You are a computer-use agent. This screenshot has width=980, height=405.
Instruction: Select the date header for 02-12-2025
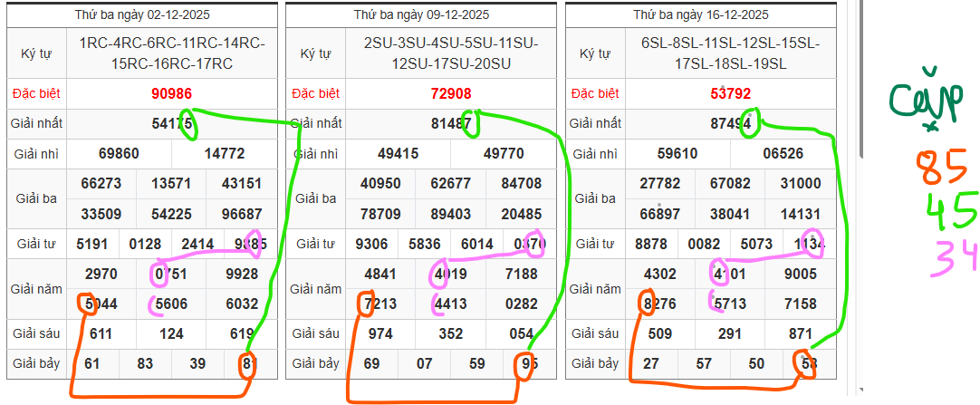point(142,14)
